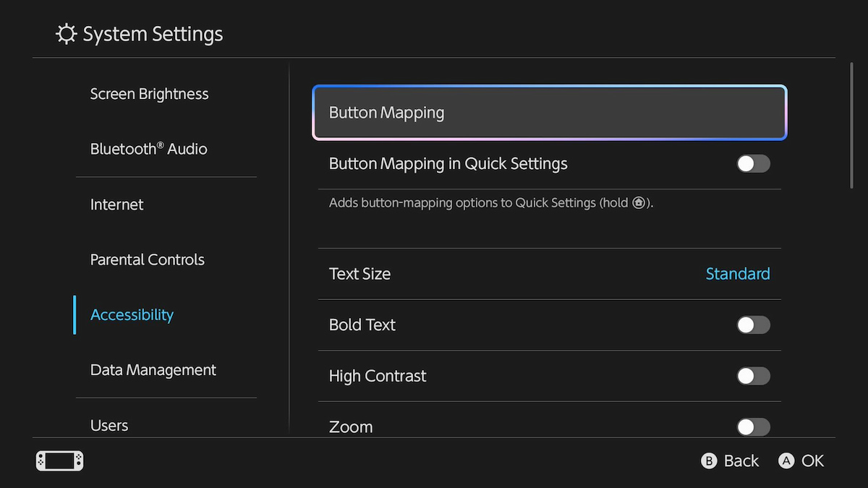Click the OK label in footer

(x=812, y=461)
